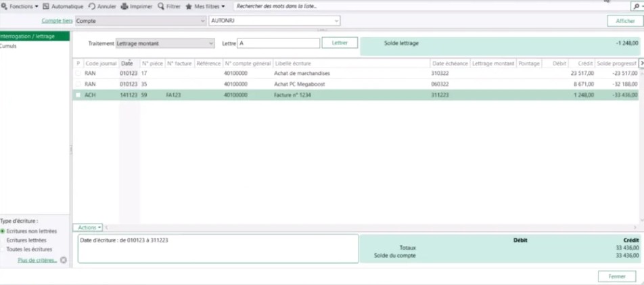Click the search magnifier at top right

pyautogui.click(x=635, y=6)
